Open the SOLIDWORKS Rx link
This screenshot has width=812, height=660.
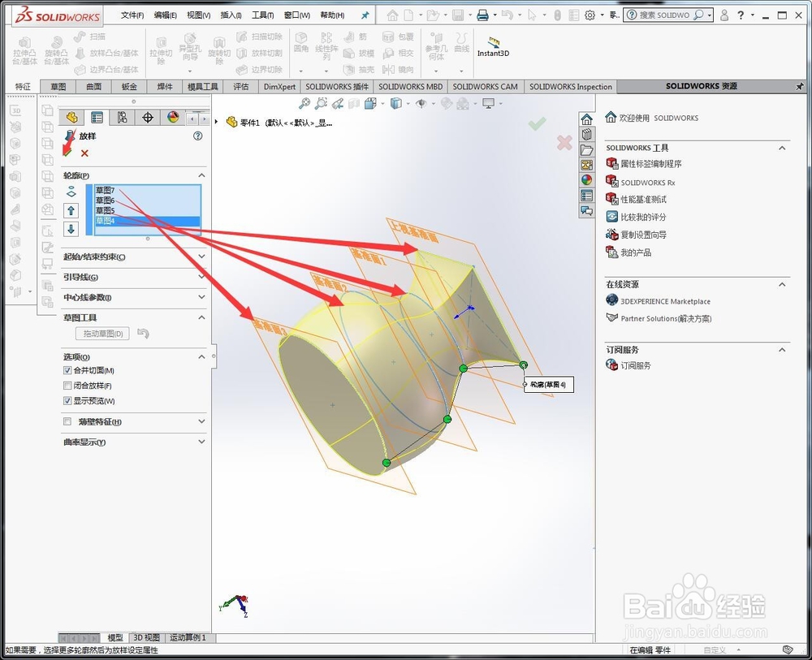[648, 182]
